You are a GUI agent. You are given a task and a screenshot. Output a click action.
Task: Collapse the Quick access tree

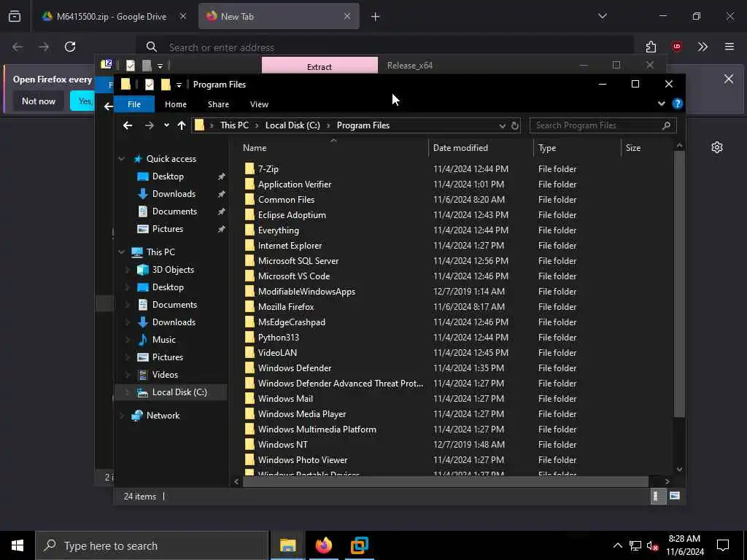[x=122, y=159]
